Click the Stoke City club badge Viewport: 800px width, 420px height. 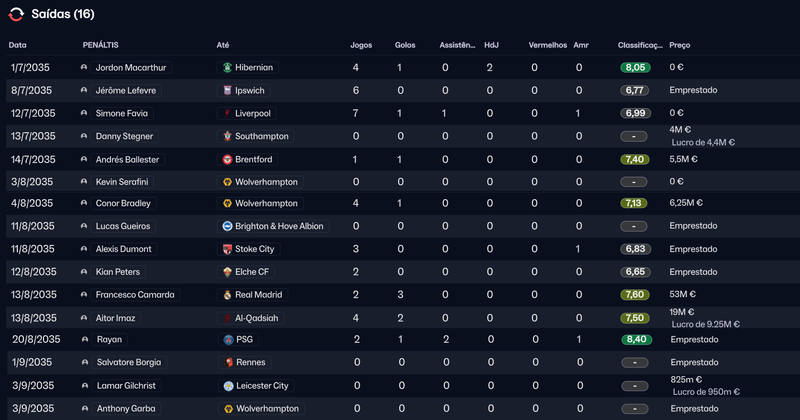pos(228,249)
